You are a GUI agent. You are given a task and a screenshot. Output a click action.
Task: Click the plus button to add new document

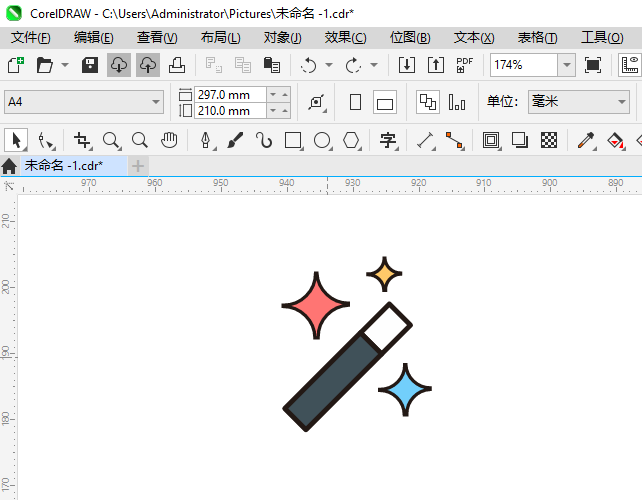138,166
